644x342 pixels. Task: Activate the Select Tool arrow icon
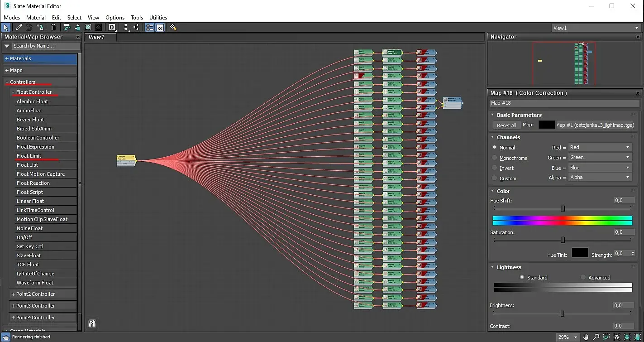6,28
